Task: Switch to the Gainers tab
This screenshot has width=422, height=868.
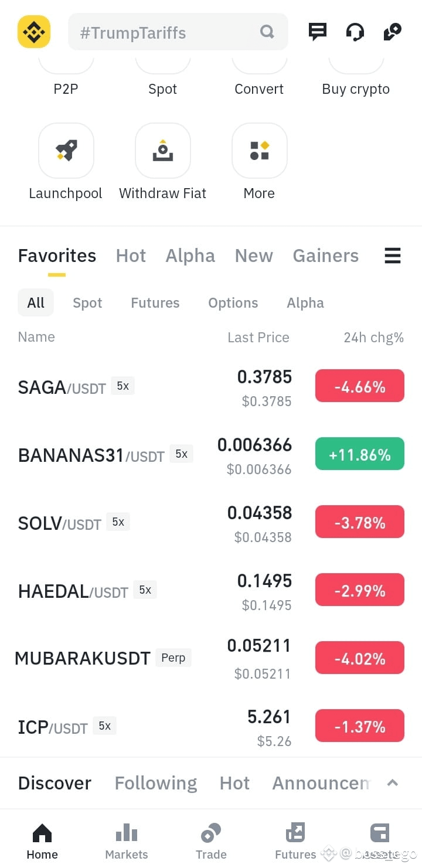Action: [326, 256]
